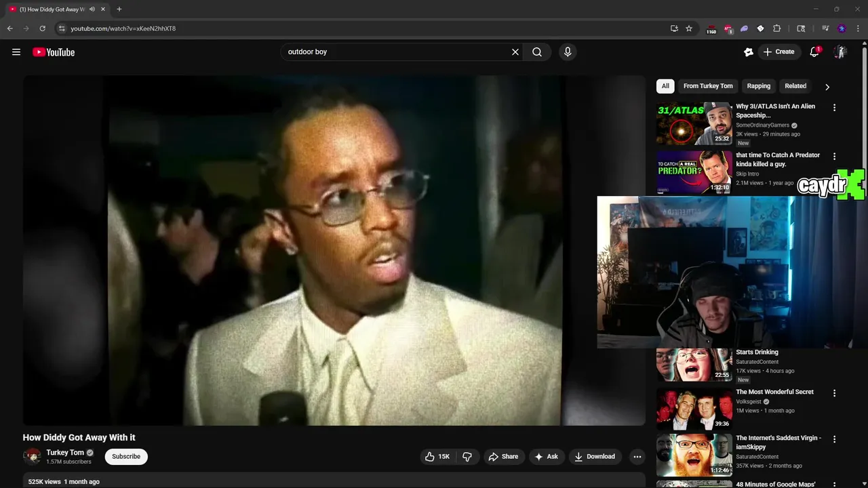Open the red adblock extension icon
868x488 pixels.
728,28
